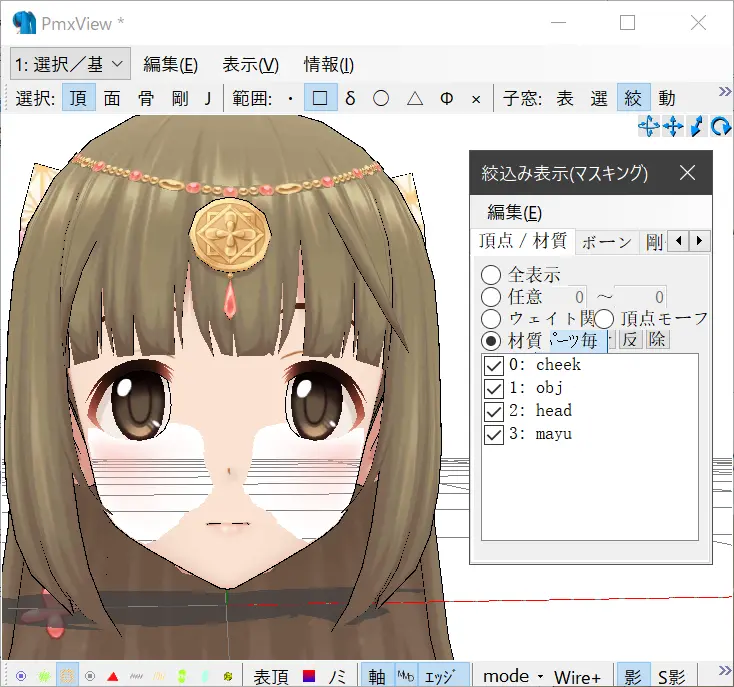Click the × range clear icon
The height and width of the screenshot is (687, 734).
point(476,99)
